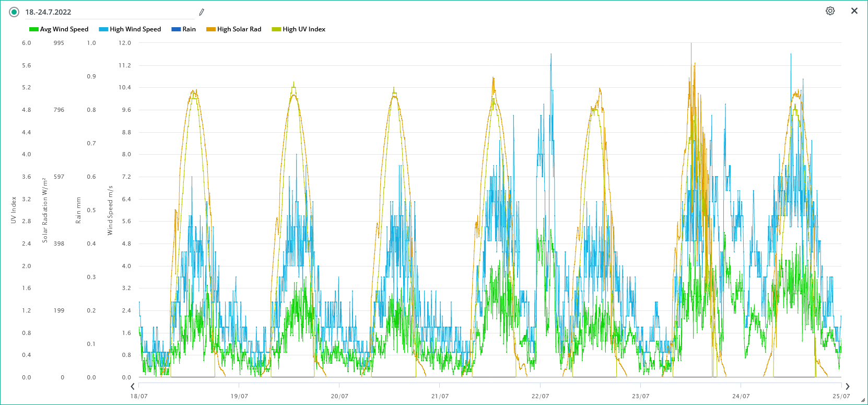
Task: Click the 21/07 date axis label
Action: 440,396
